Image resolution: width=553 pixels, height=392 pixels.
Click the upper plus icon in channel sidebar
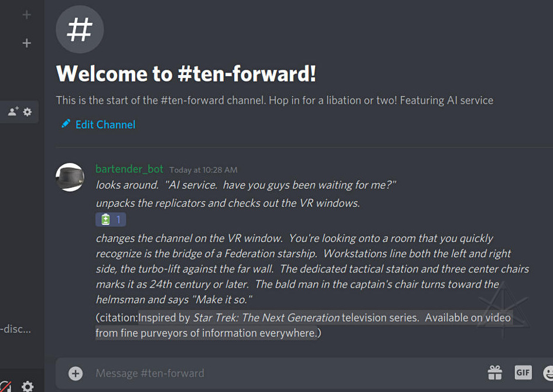click(x=26, y=15)
